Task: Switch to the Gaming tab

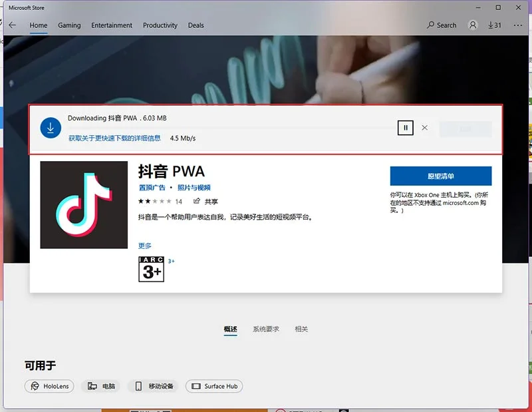Action: pyautogui.click(x=69, y=25)
